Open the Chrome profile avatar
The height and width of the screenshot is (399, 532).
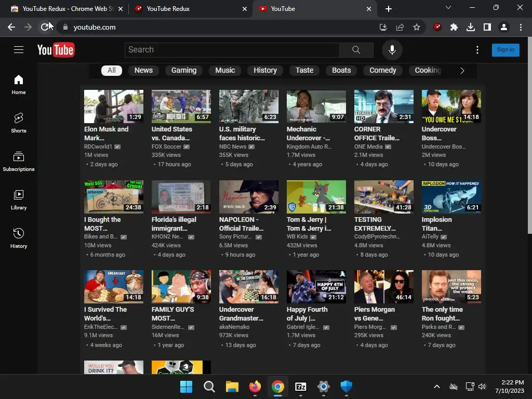[x=504, y=27]
